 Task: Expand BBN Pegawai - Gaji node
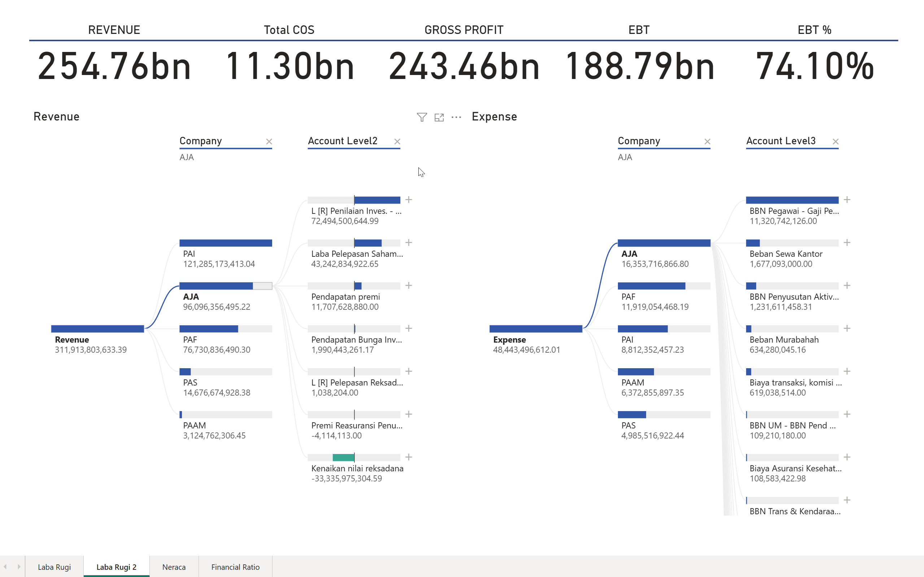click(847, 199)
